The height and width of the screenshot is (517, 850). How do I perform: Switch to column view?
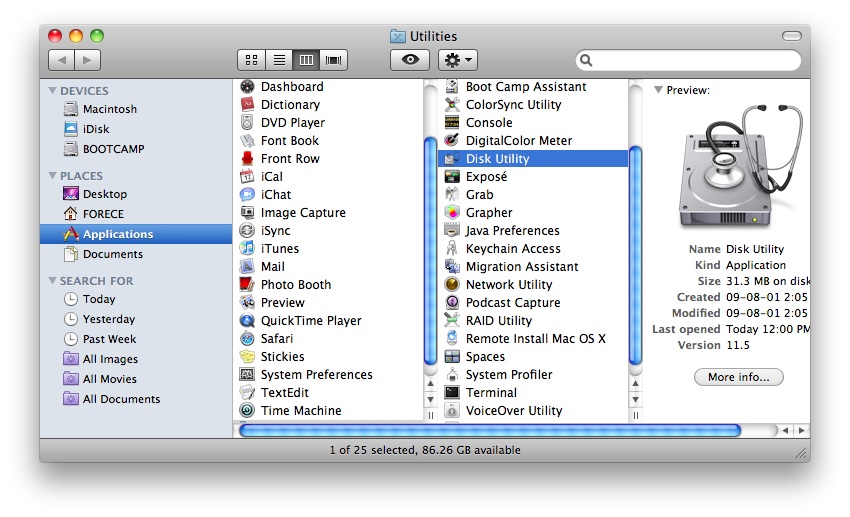pos(306,60)
